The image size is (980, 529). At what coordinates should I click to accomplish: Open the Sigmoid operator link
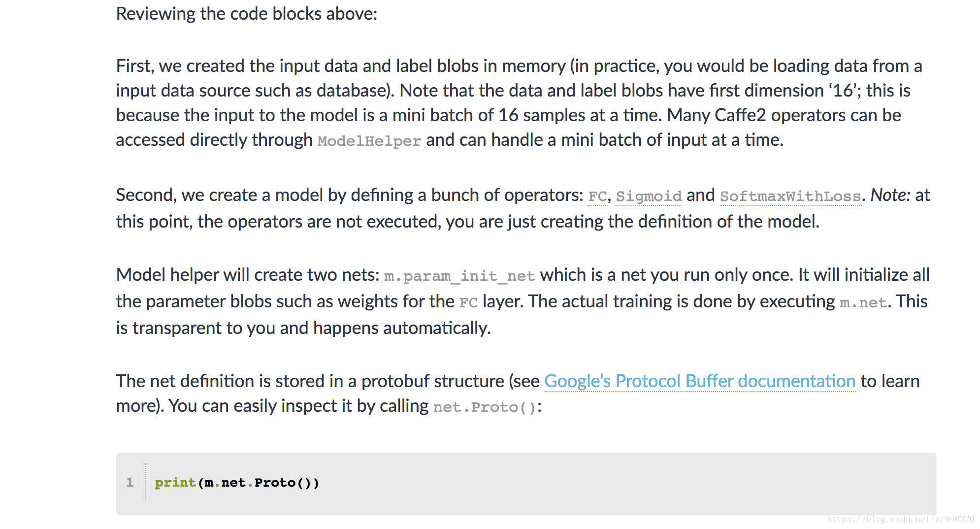click(649, 196)
